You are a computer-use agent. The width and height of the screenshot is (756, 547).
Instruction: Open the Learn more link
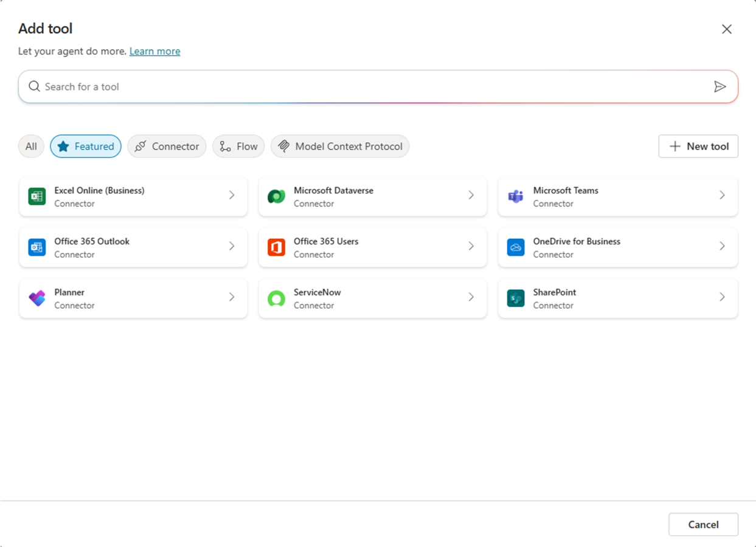click(154, 51)
